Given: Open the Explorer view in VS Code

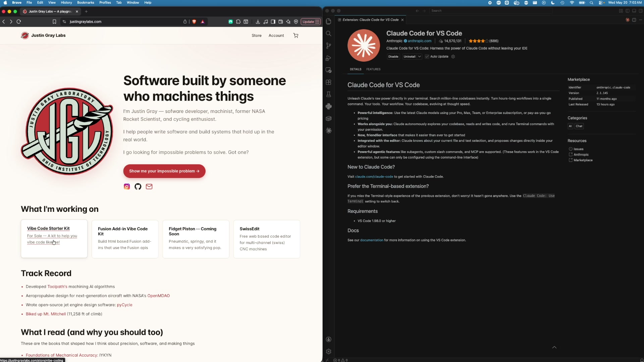Looking at the screenshot, I should tap(329, 21).
